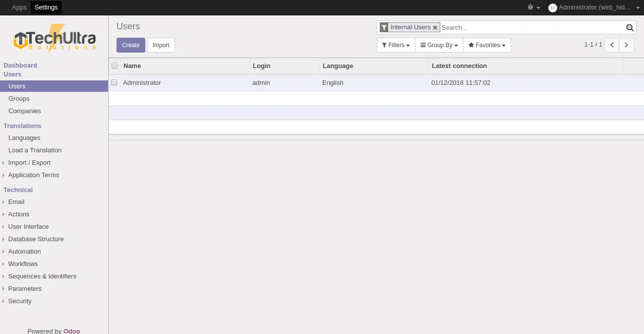Sort by the Login column header
This screenshot has height=334, width=644.
(285, 66)
